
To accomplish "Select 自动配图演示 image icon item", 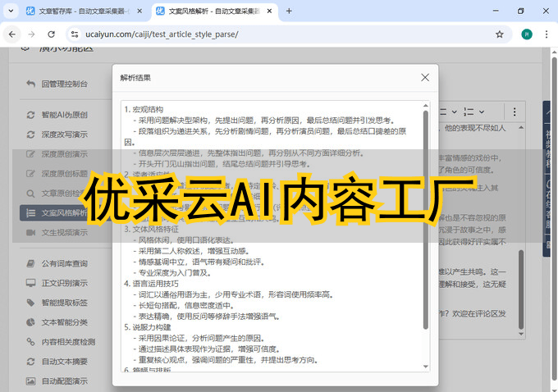I will (x=30, y=381).
